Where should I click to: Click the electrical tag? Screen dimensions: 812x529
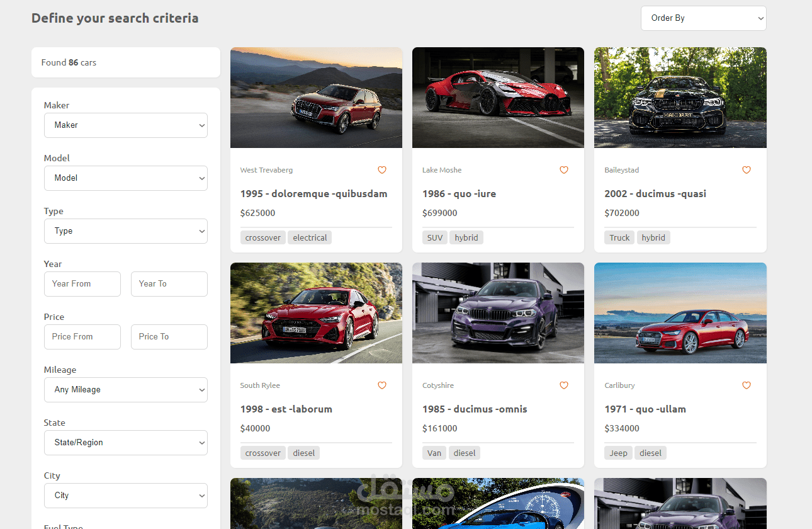pos(310,237)
